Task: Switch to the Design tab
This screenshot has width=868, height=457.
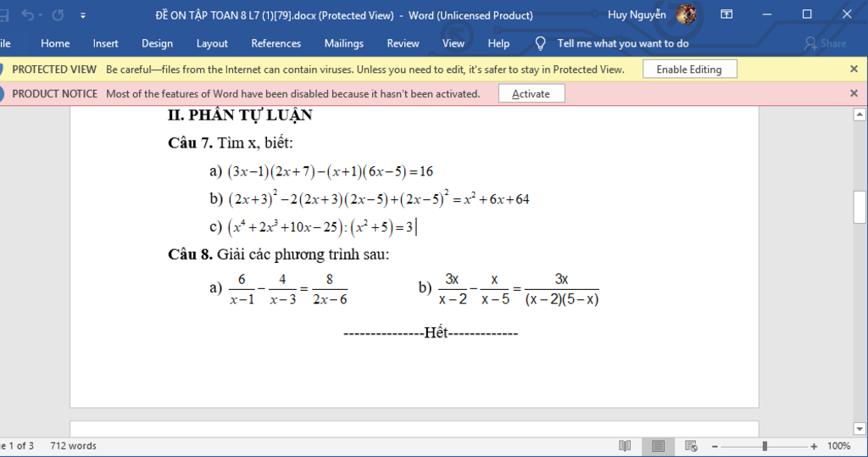Action: pyautogui.click(x=157, y=43)
